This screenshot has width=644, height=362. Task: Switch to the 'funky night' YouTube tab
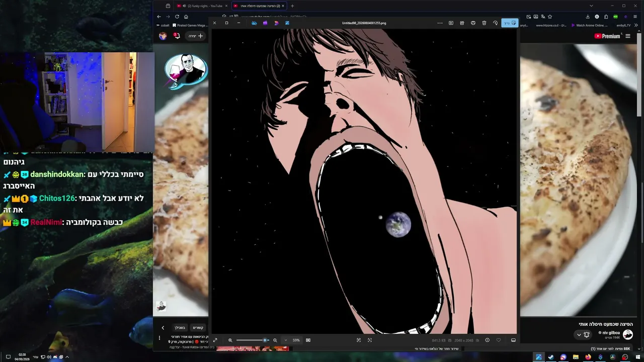[201, 6]
